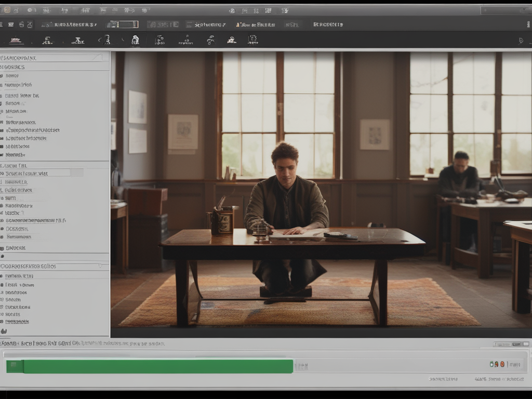Expand the dropdown arrow on the lower sidebar section header

tap(100, 266)
